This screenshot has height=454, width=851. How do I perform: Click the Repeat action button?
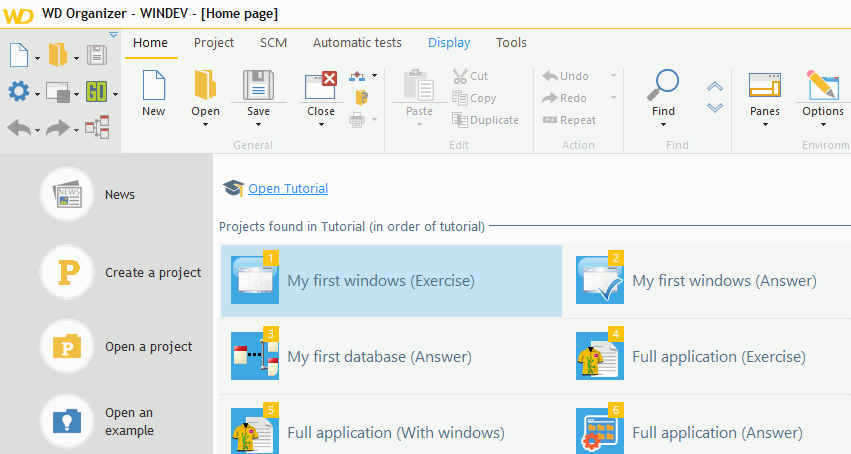569,120
